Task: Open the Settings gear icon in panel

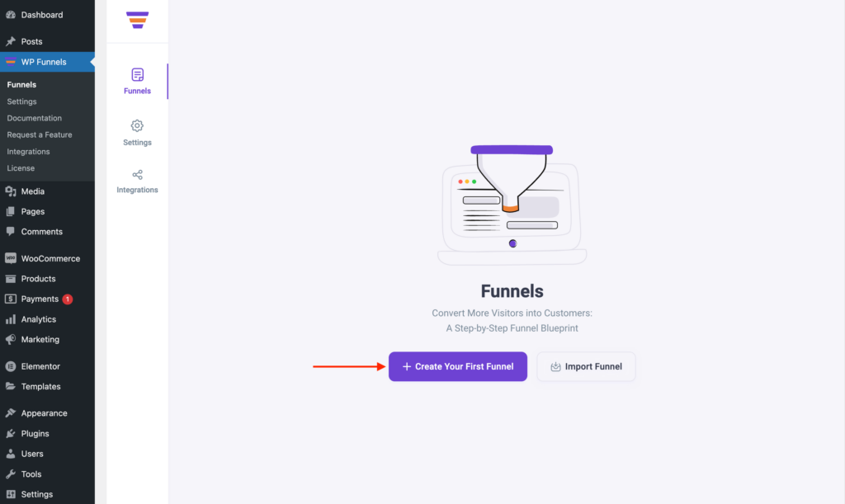Action: pyautogui.click(x=137, y=125)
